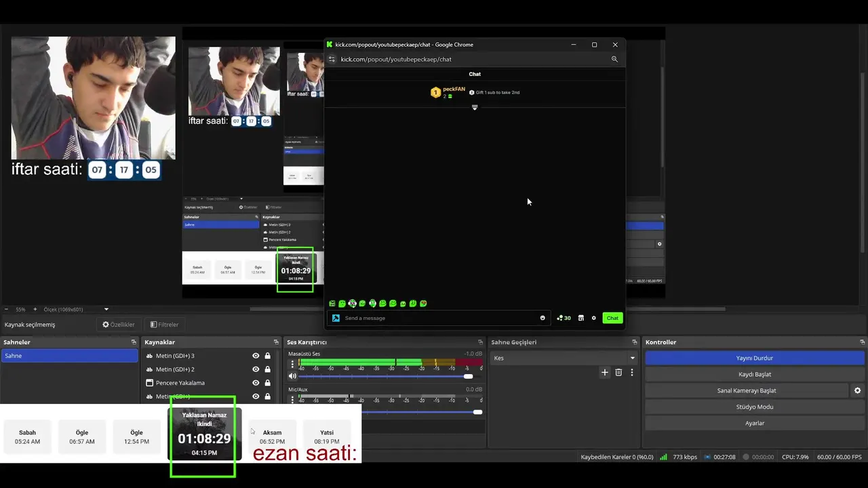This screenshot has width=868, height=488.
Task: Click the Gift 1 sub to take 2nd text
Action: click(x=498, y=92)
